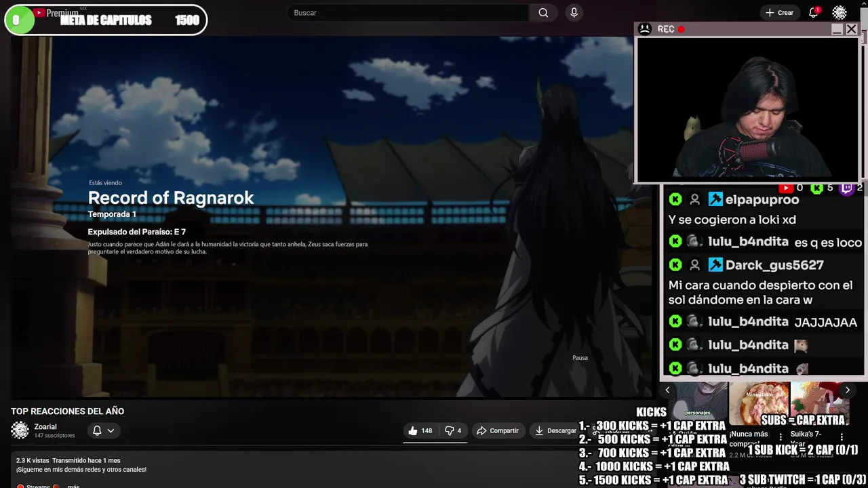Click the Pausa label on video
868x488 pixels.
(580, 358)
